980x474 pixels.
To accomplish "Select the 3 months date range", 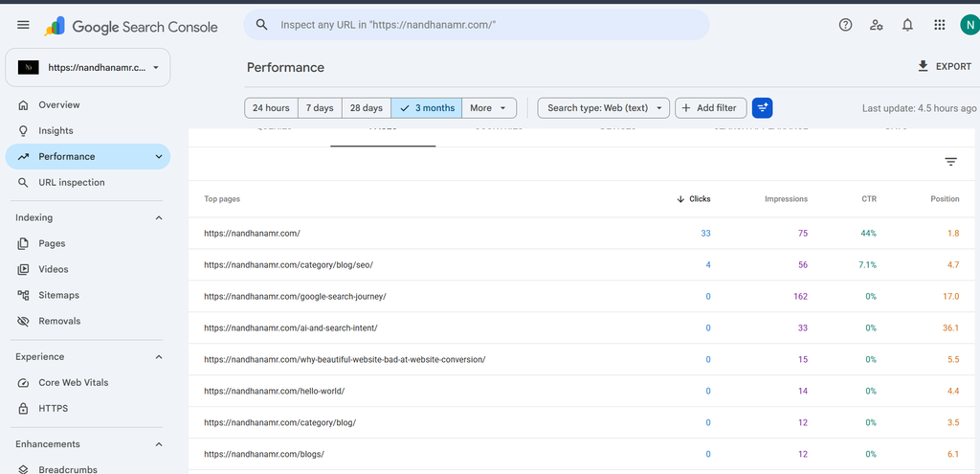I will click(427, 108).
